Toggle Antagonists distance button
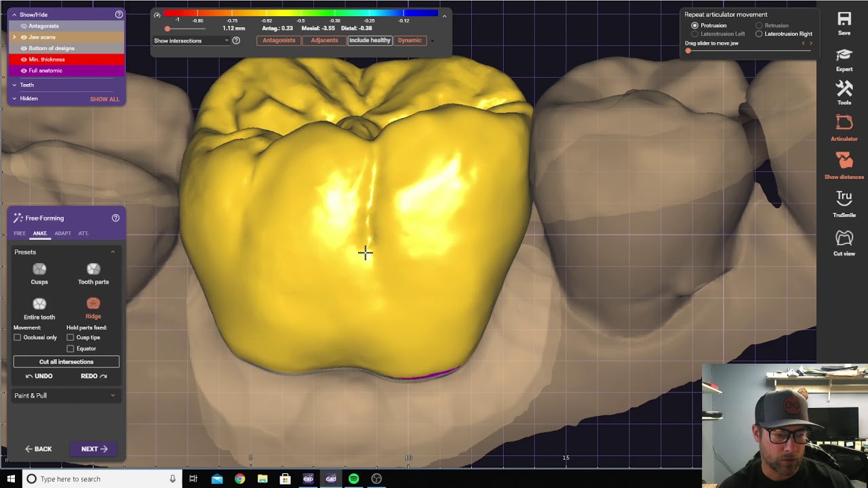Image resolution: width=868 pixels, height=488 pixels. tap(279, 41)
